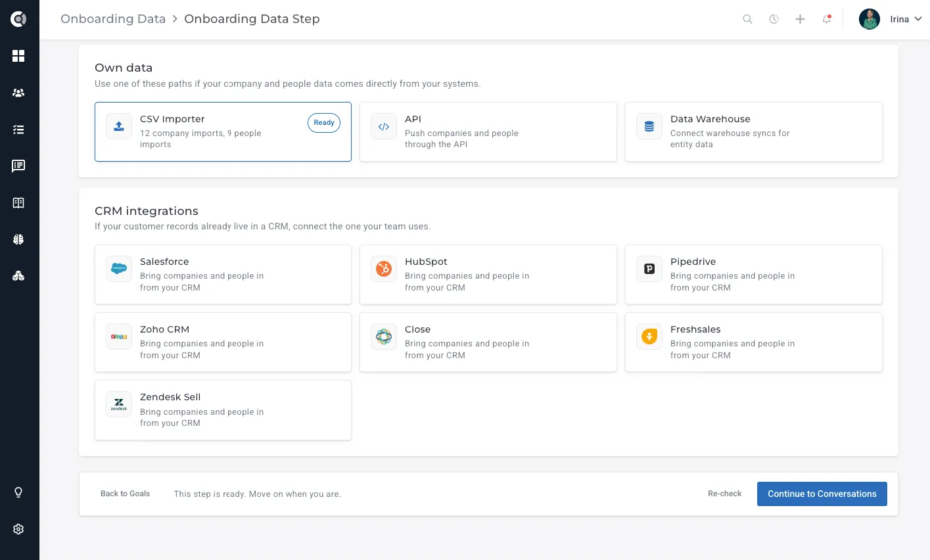Select the CSV Importer card
Image resolution: width=930 pixels, height=560 pixels.
223,131
